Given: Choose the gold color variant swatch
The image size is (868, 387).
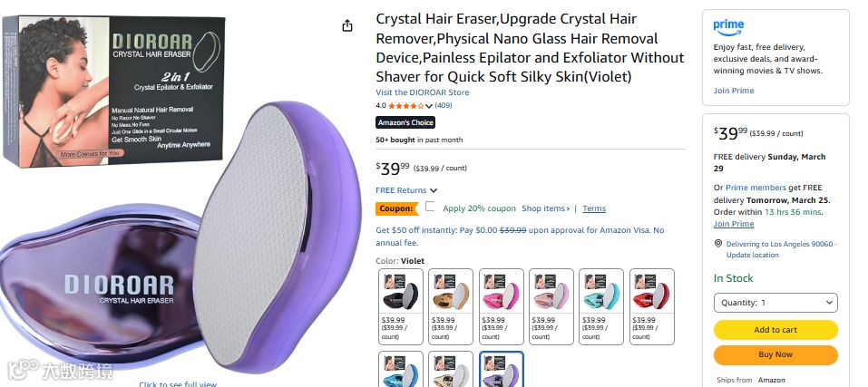Looking at the screenshot, I should [x=451, y=306].
